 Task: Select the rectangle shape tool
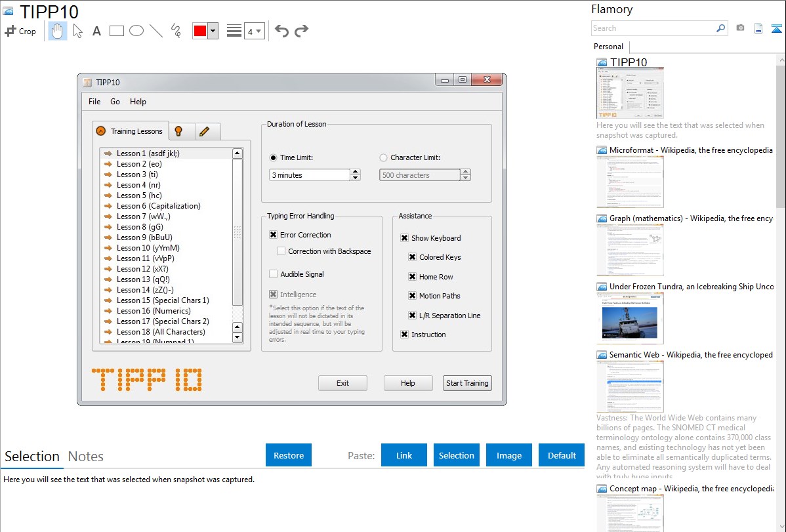coord(117,31)
